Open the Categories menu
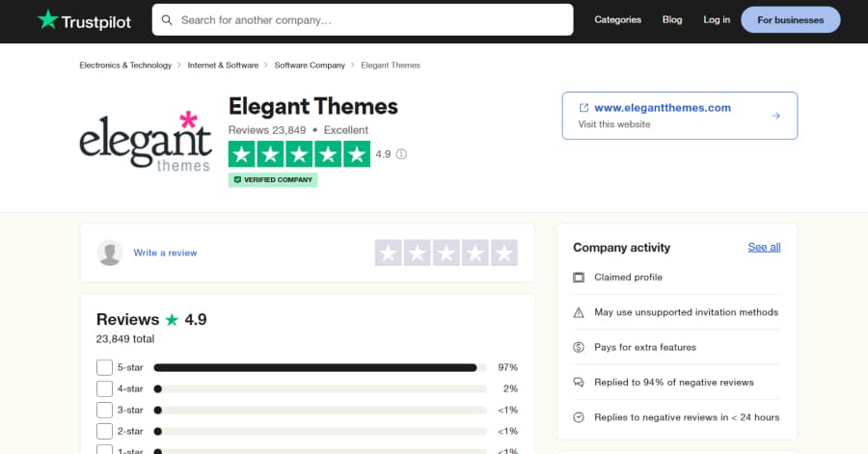 click(x=617, y=19)
